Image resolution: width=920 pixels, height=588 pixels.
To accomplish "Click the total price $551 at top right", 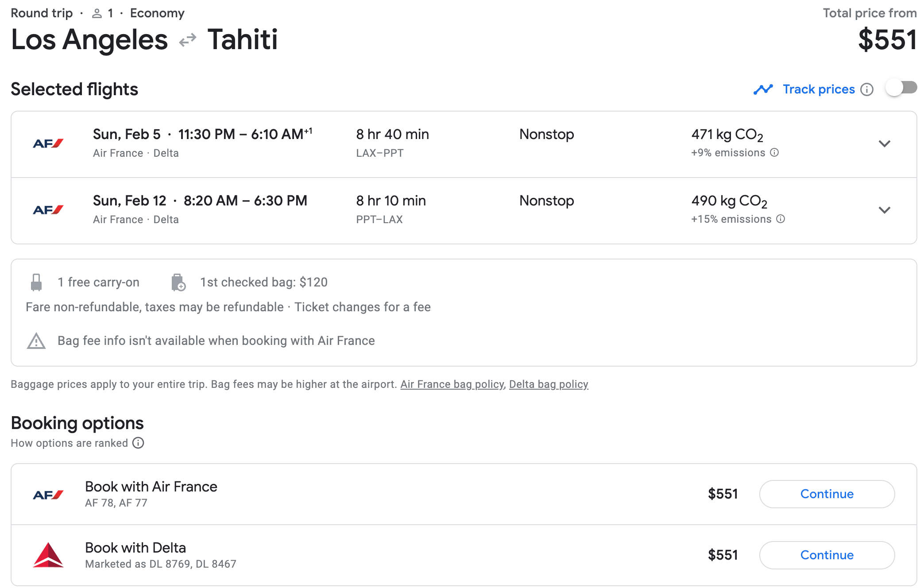I will pyautogui.click(x=887, y=39).
